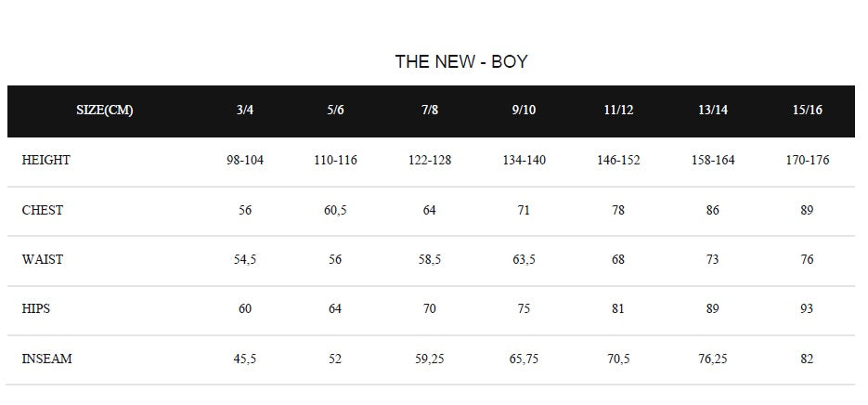
Task: Select the 76,25 inseam measurement
Action: pyautogui.click(x=713, y=359)
